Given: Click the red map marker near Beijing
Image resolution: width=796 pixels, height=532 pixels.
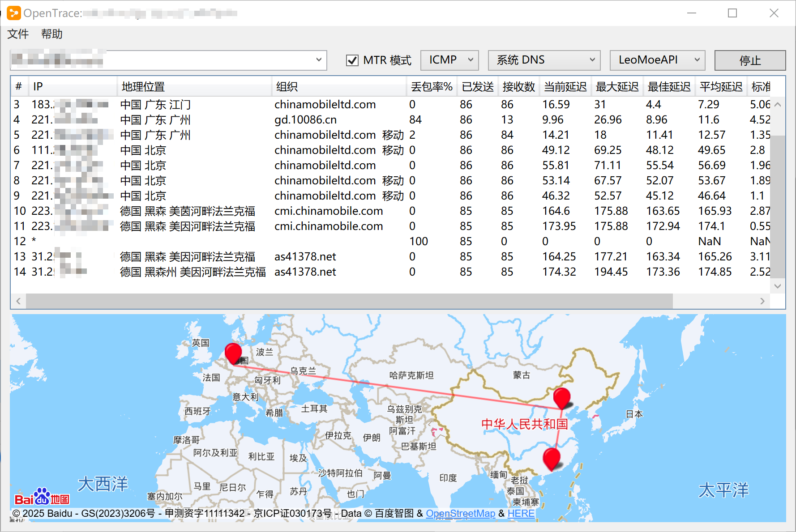Looking at the screenshot, I should coord(561,397).
